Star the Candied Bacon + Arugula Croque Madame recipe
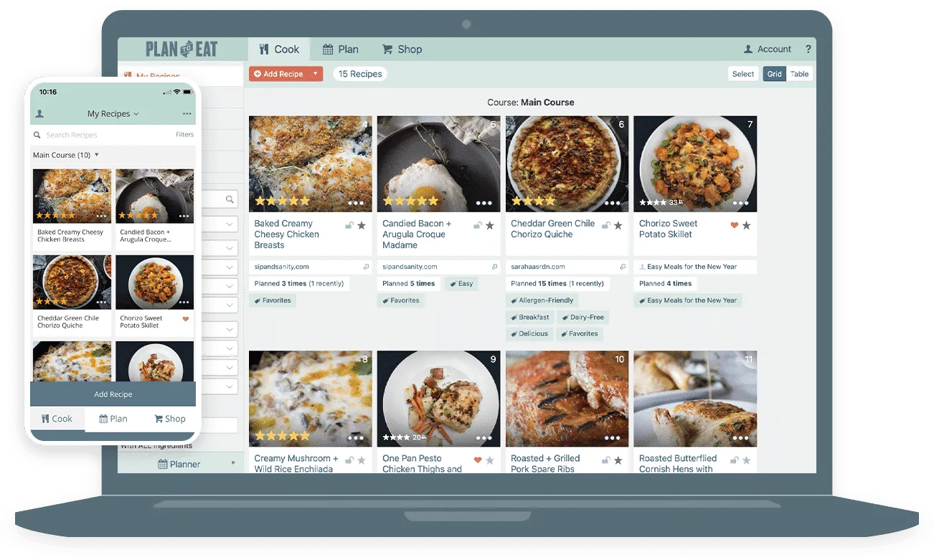This screenshot has width=934, height=560. click(x=490, y=225)
